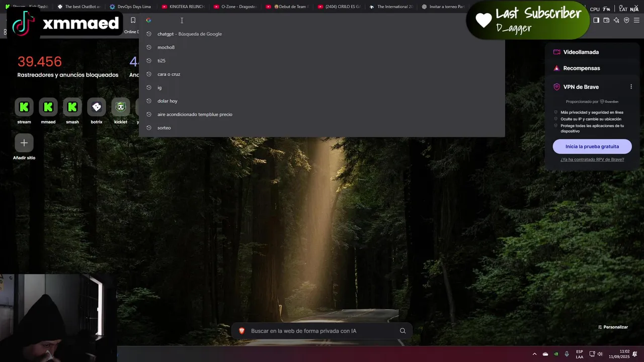The height and width of the screenshot is (362, 644).
Task: Click the 39.456 blocked trackers counter
Action: tap(40, 61)
